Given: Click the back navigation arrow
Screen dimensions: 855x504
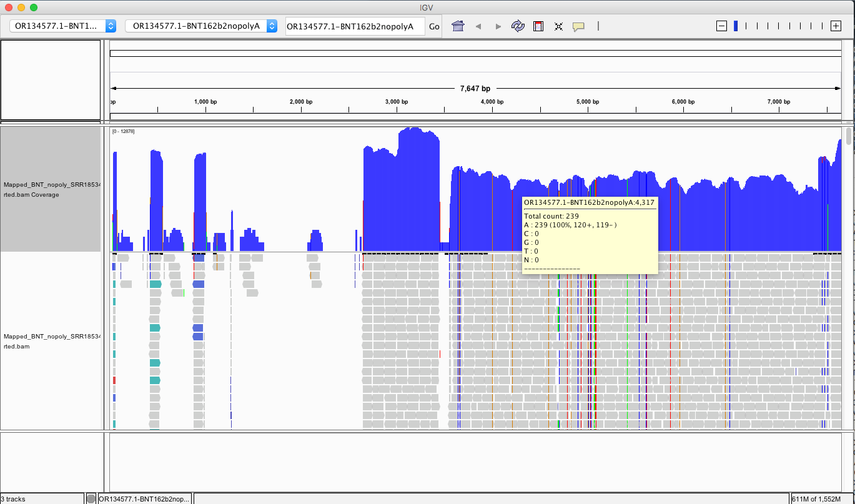Looking at the screenshot, I should (478, 26).
